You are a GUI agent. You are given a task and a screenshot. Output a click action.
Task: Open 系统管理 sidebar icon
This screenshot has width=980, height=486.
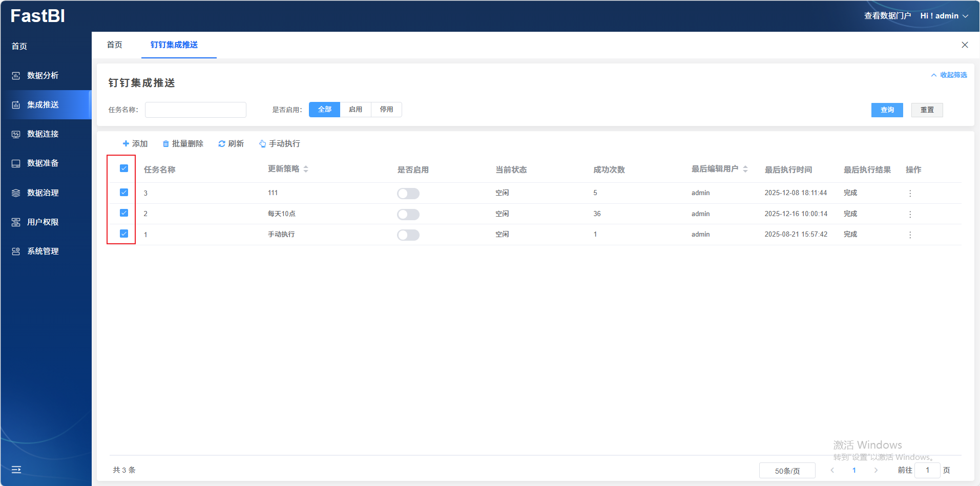click(x=16, y=251)
